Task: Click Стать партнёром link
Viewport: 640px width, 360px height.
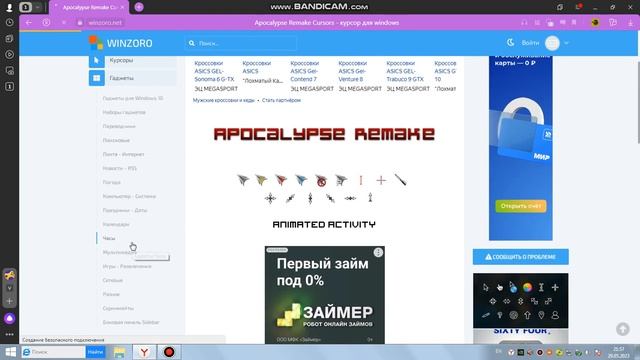Action: point(281,100)
